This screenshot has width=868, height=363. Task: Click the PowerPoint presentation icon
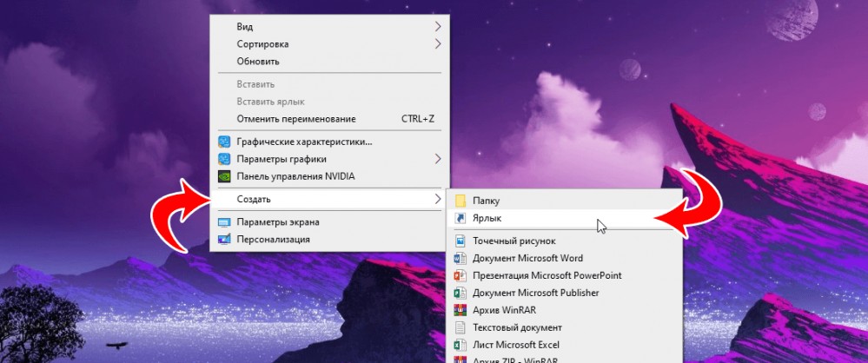pos(460,275)
